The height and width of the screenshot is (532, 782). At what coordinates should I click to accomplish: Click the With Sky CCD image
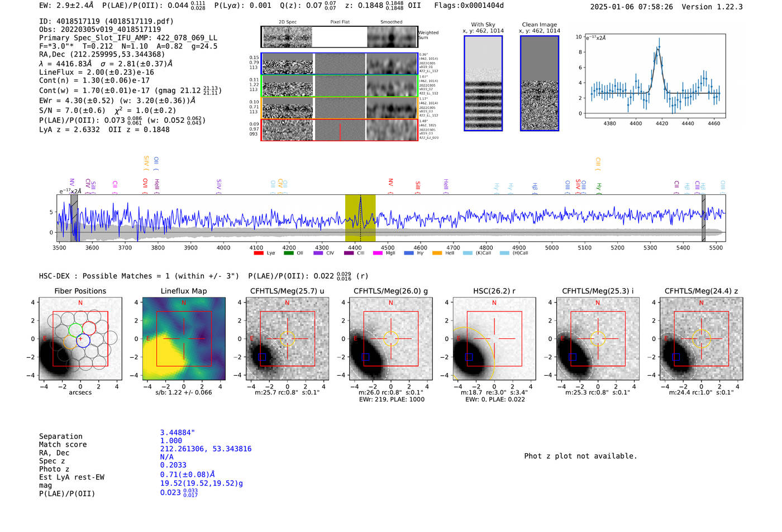pos(483,83)
